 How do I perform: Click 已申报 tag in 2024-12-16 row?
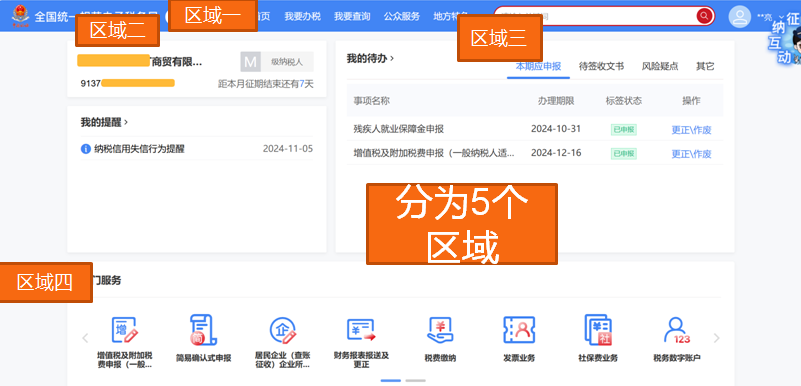[x=624, y=154]
